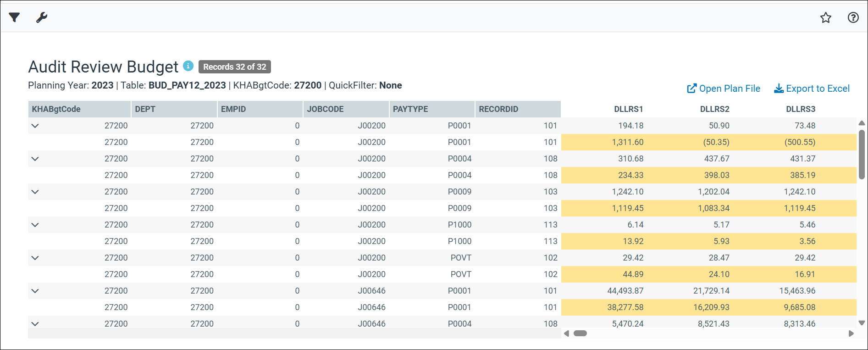Click the Open Plan File link
This screenshot has width=868, height=350.
(x=724, y=89)
